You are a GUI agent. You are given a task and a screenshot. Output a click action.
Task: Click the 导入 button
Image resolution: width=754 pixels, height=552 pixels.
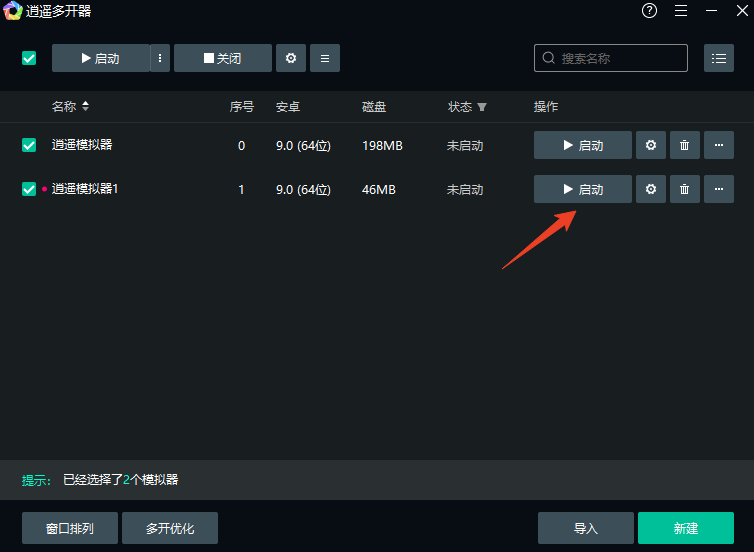586,528
